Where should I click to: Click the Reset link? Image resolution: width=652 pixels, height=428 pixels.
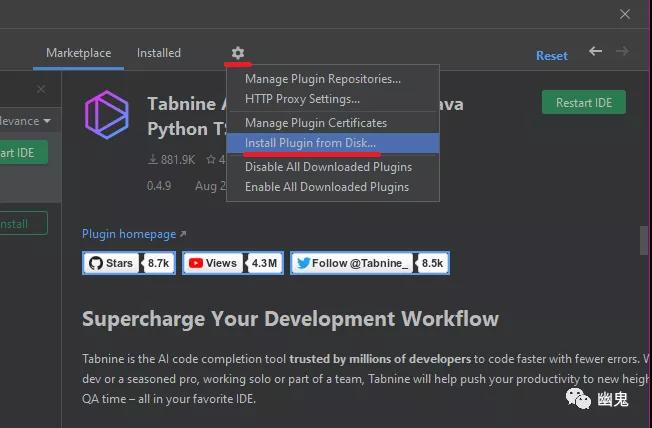[552, 56]
